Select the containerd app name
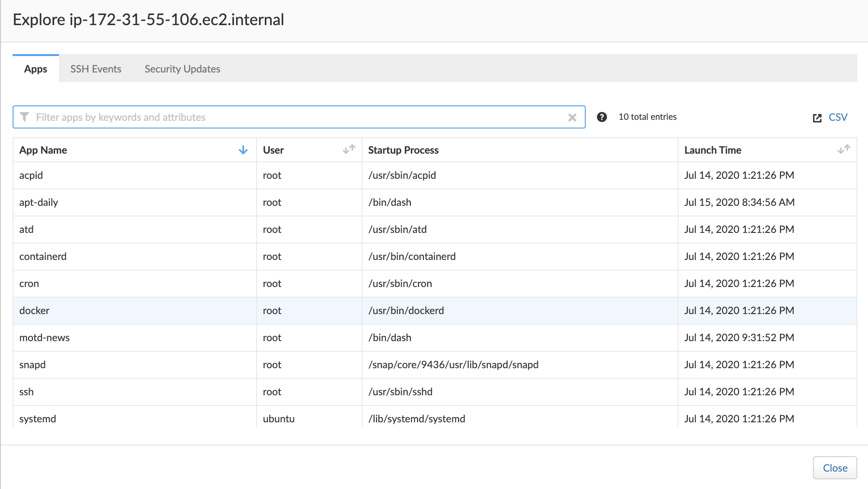Screen dimensions: 868x489 click(43, 257)
